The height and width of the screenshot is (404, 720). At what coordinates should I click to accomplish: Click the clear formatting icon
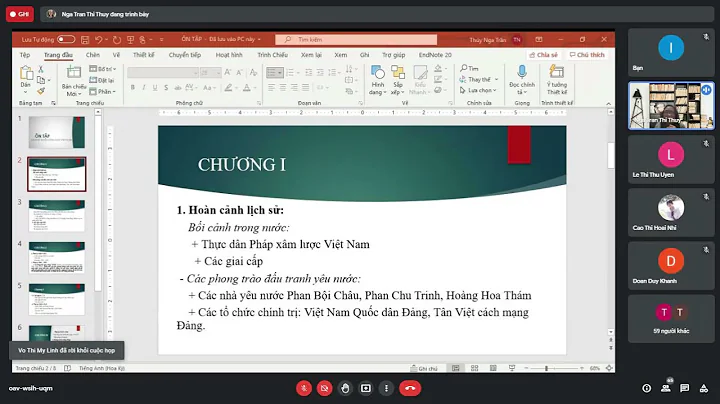pyautogui.click(x=253, y=73)
